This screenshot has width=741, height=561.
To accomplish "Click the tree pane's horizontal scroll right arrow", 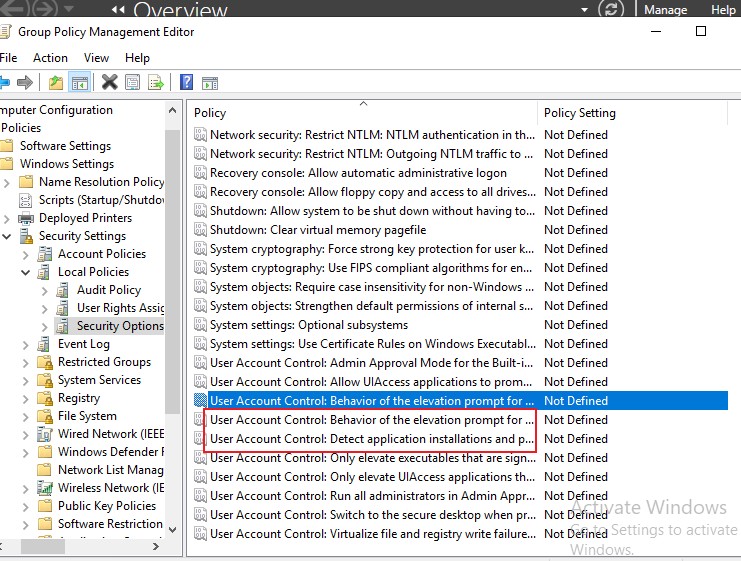I will 156,546.
